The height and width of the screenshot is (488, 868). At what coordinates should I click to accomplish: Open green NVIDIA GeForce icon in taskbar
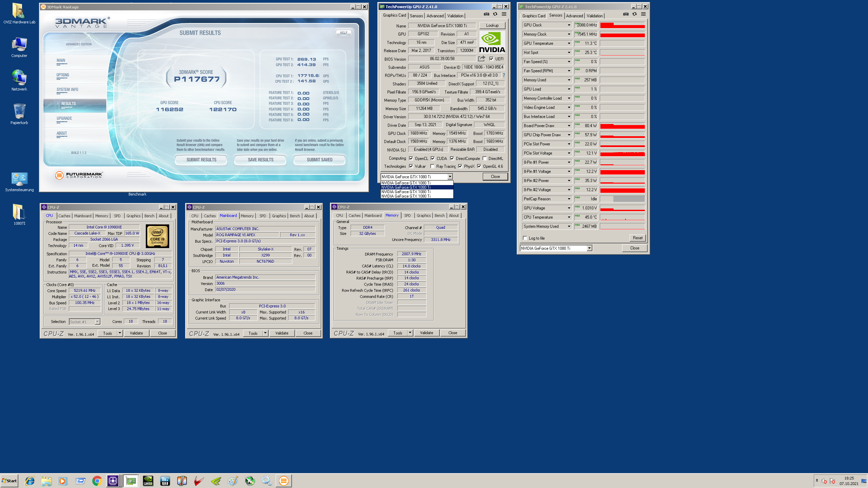(x=216, y=481)
